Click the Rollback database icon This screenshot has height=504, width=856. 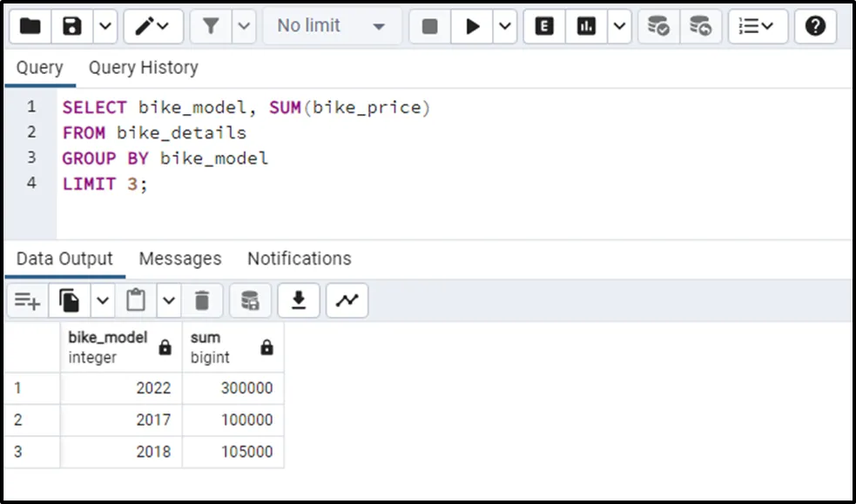[701, 26]
